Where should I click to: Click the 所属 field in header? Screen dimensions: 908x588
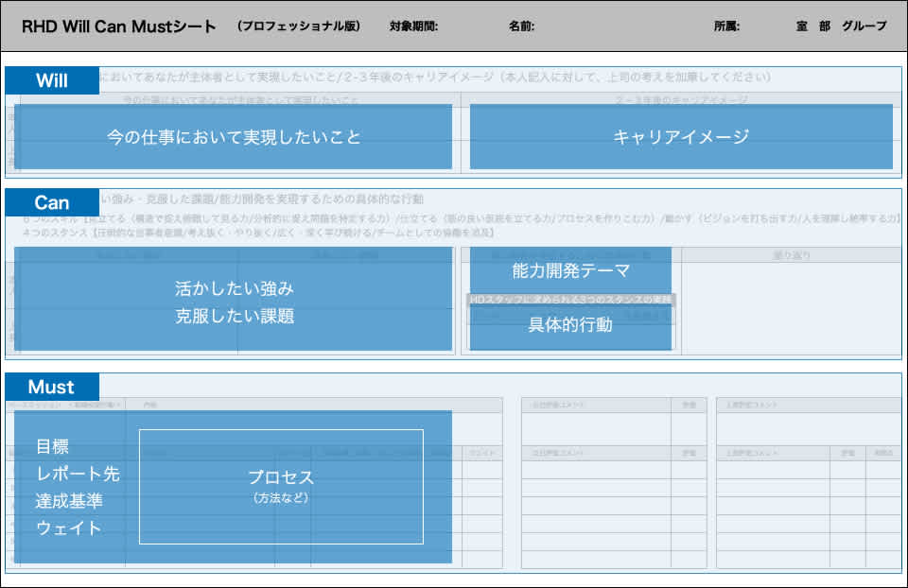(727, 26)
